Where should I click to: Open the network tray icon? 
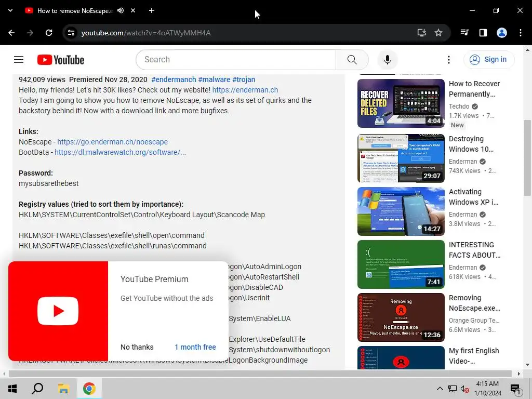(453, 389)
